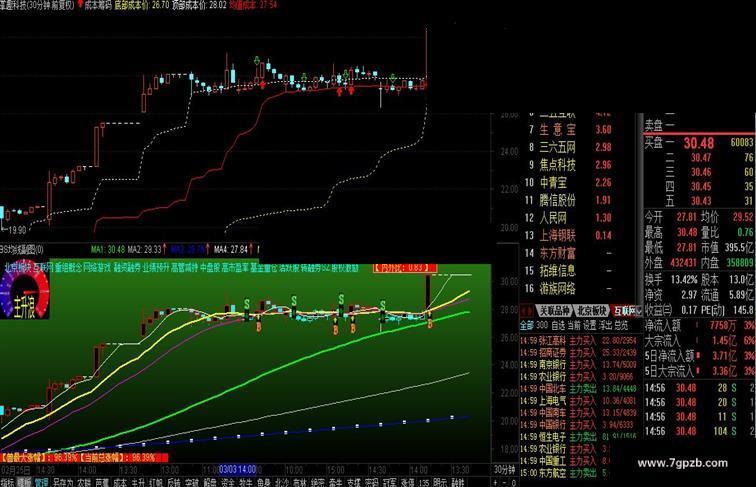The image size is (756, 487).
Task: Select the 互联网 tab
Action: [x=623, y=311]
